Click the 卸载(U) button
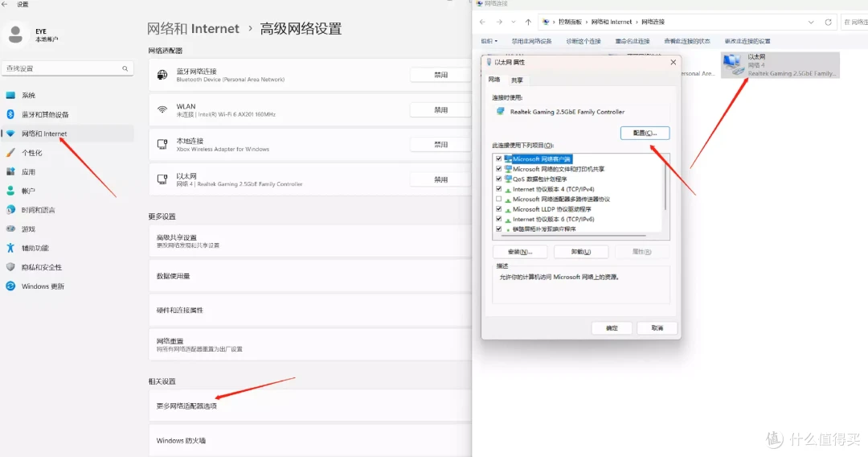The image size is (868, 457). click(581, 252)
